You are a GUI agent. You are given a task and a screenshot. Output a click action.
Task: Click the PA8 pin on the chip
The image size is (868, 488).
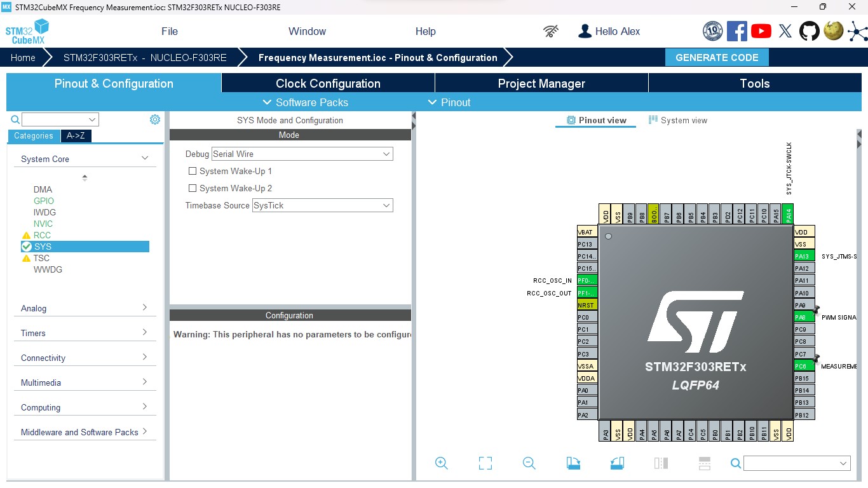coord(804,317)
